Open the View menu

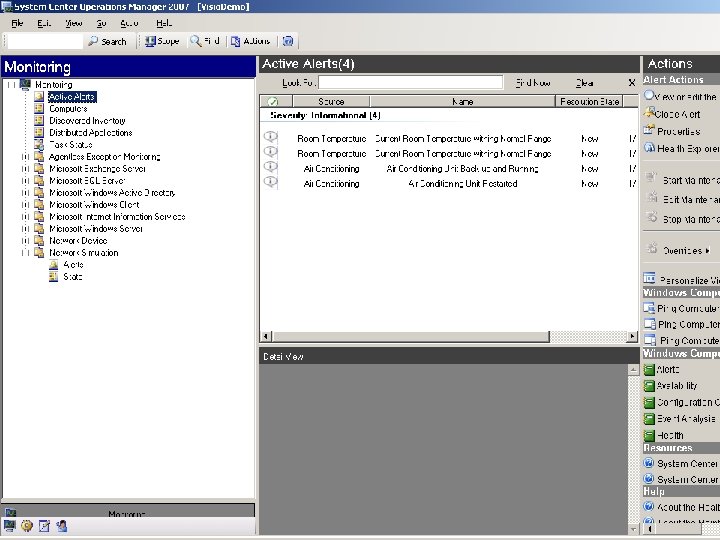(73, 23)
